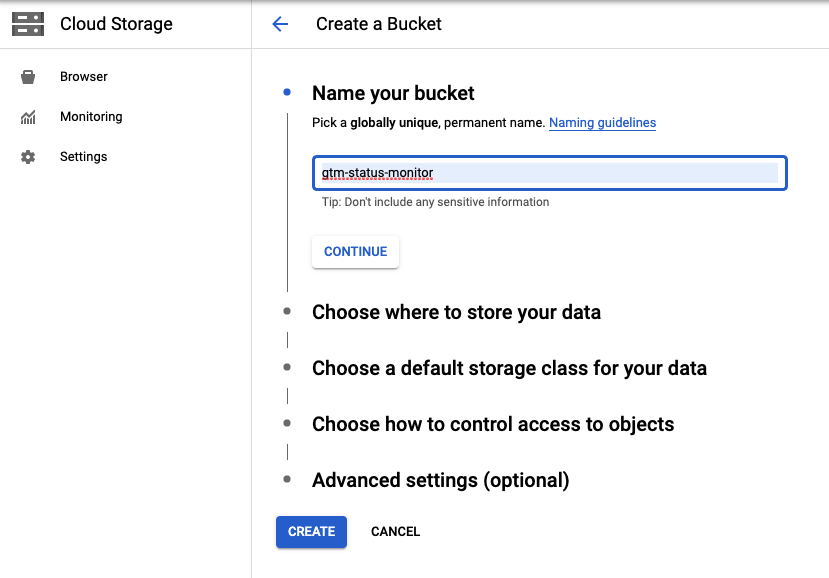
Task: Go back using the left arrow
Action: coord(280,24)
